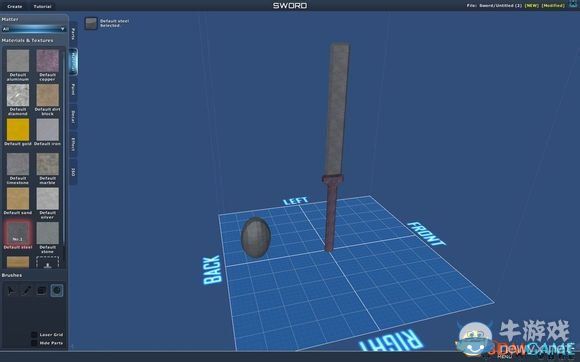The height and width of the screenshot is (362, 580).
Task: Enable the Laser Grid checkbox
Action: [34, 335]
